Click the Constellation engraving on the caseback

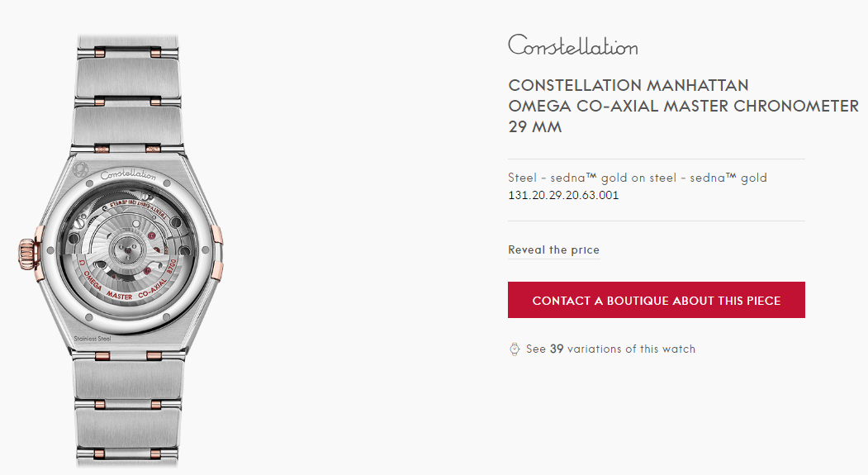click(128, 175)
